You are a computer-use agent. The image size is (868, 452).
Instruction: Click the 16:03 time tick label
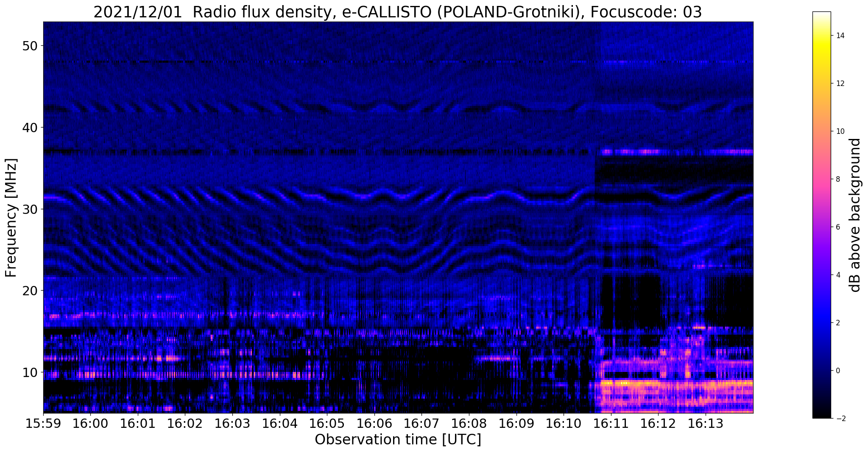click(232, 423)
